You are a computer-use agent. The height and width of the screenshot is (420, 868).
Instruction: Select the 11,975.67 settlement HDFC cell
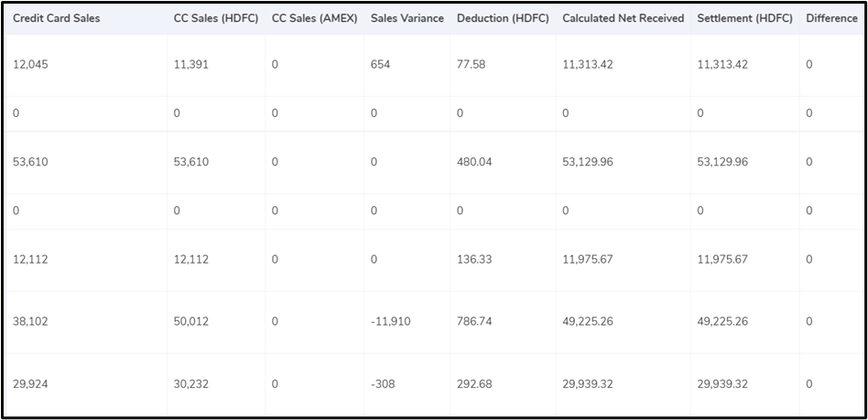tap(722, 260)
